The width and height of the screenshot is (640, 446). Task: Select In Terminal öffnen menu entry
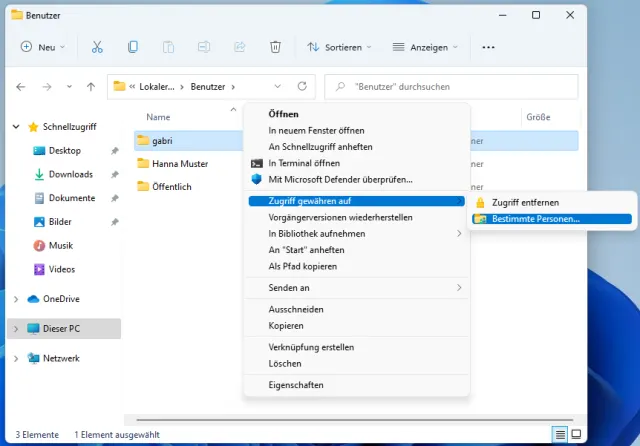[304, 163]
